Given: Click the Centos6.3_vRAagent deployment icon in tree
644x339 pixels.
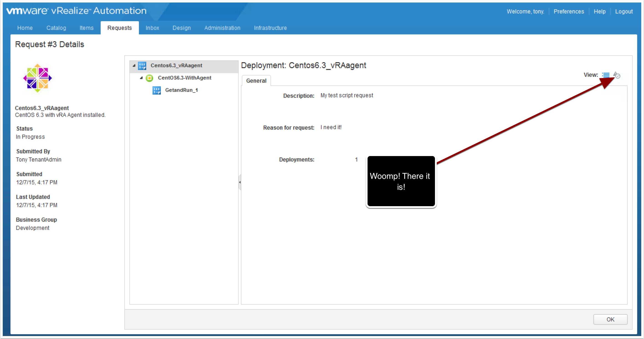Looking at the screenshot, I should [x=142, y=66].
